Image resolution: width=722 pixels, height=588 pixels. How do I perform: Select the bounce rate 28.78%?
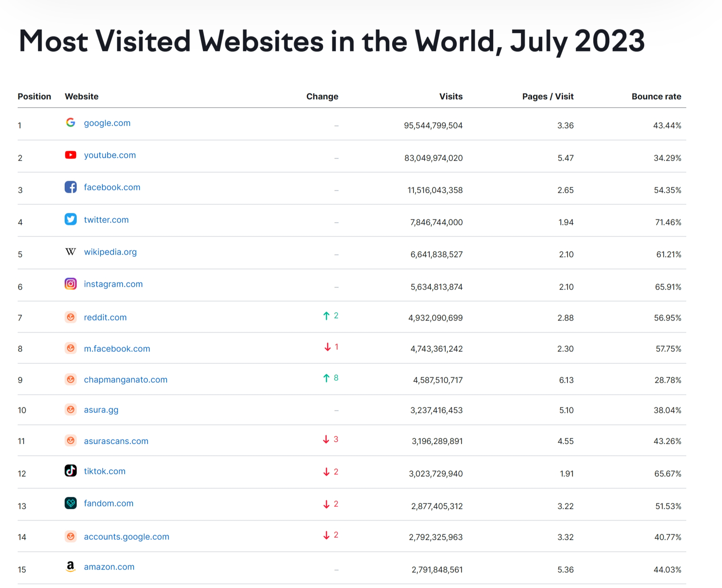668,380
